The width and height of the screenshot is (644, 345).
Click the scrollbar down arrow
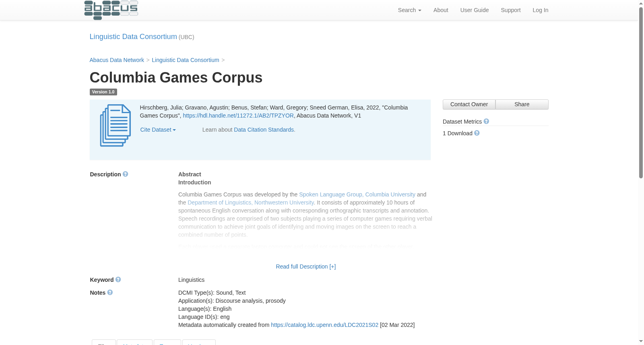tap(641, 341)
